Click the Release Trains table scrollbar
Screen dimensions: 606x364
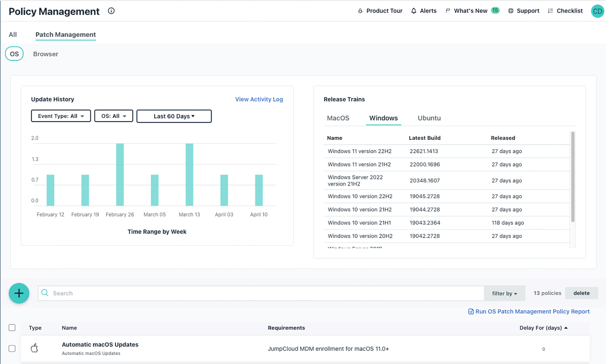pos(573,177)
